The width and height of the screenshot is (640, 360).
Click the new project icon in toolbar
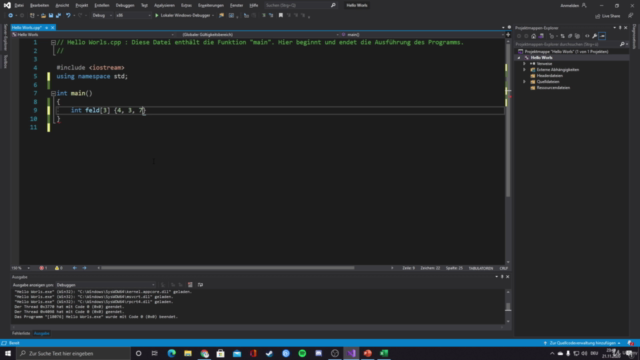[32, 16]
